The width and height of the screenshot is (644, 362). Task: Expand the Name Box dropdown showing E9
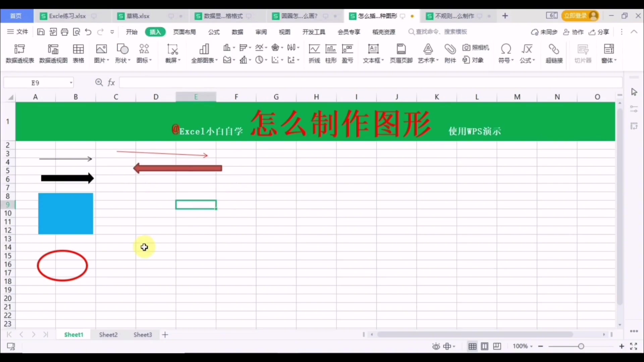[x=71, y=82]
